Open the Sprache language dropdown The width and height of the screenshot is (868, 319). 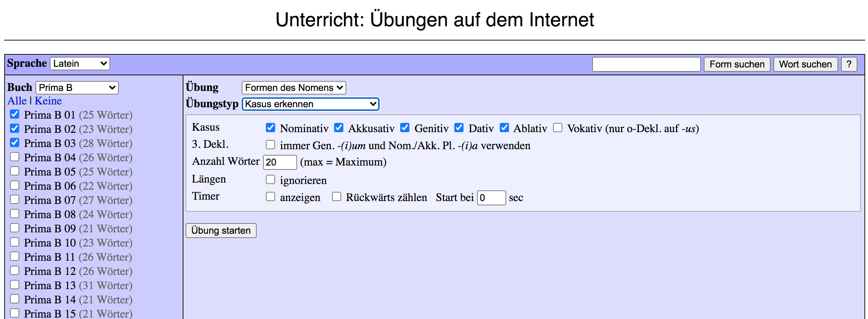80,64
